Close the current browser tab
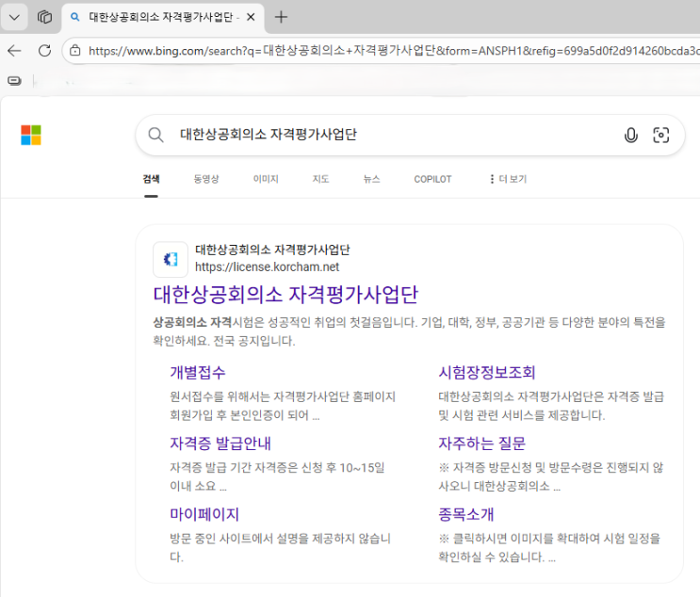Screen dimensions: 700x597 click(x=251, y=17)
